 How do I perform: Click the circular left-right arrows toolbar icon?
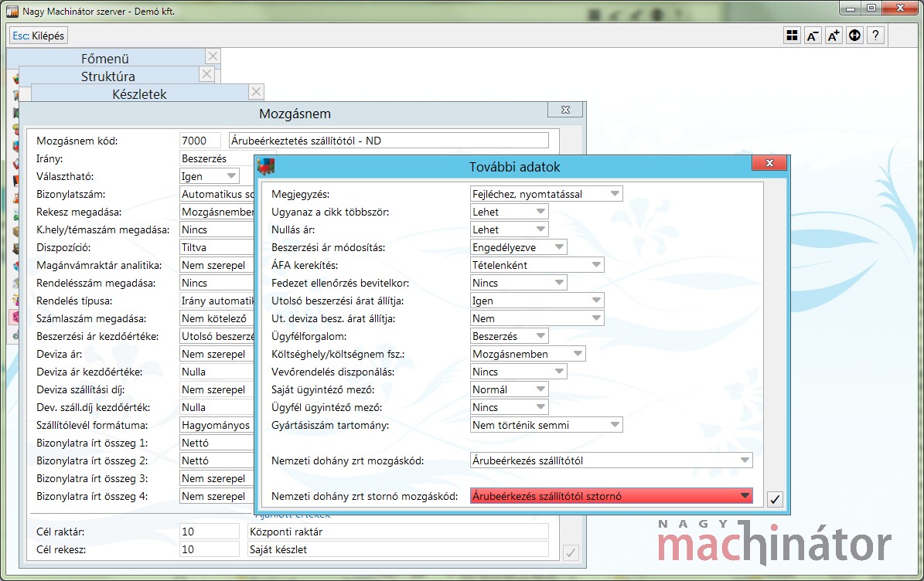[854, 36]
